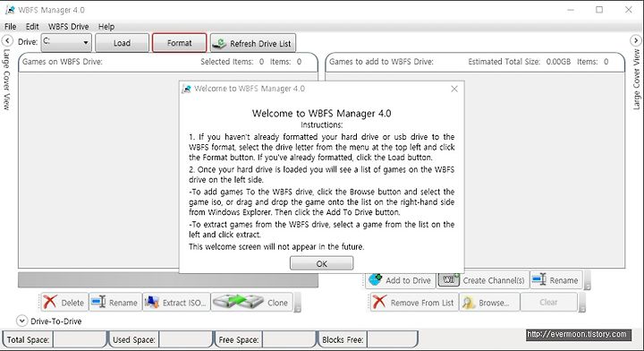
Task: Click the Add to Drive button
Action: click(x=401, y=280)
